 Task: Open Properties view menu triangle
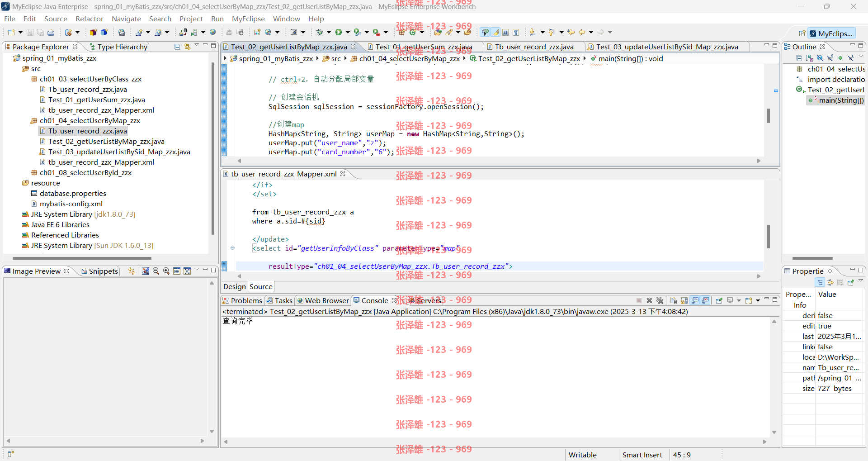(x=861, y=281)
